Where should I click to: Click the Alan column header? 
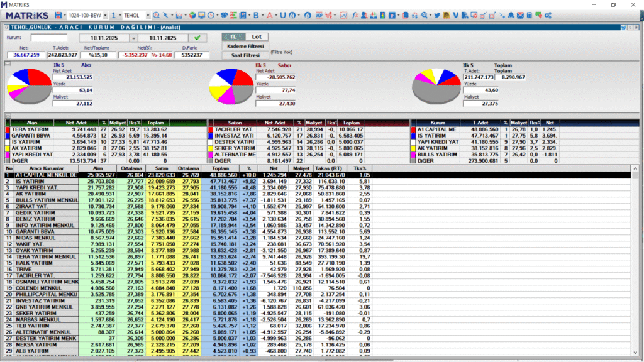tap(32, 123)
